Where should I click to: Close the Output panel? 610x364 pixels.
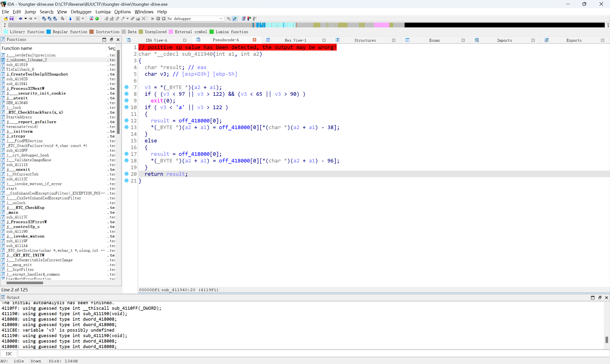[x=606, y=298]
